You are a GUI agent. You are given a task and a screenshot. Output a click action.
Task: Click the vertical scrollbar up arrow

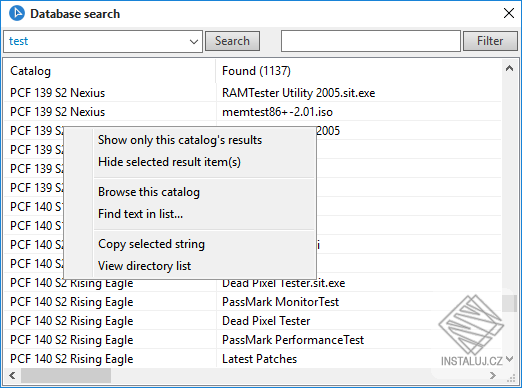click(x=509, y=69)
